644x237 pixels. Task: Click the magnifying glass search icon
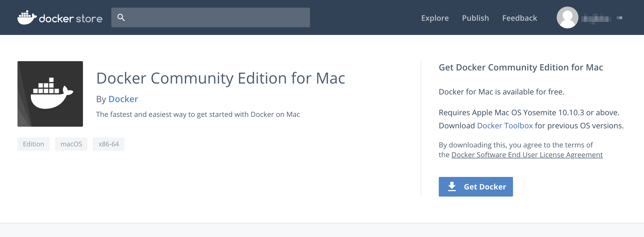tap(121, 17)
